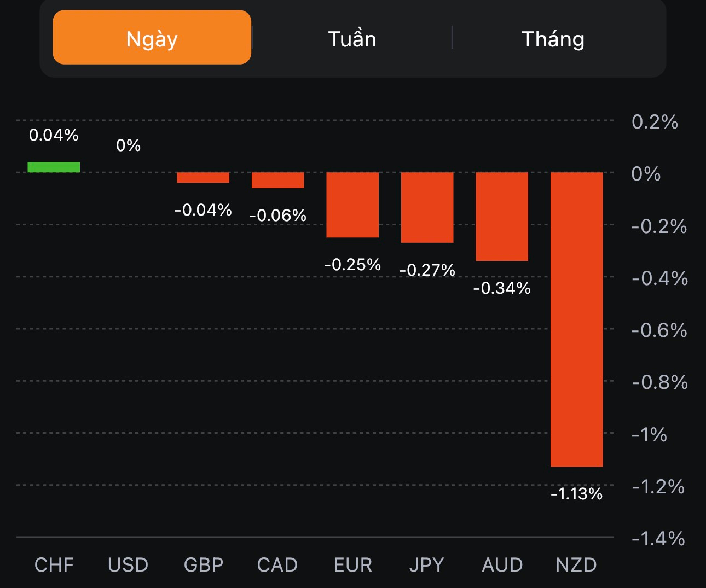Select the red CAD bar
Viewport: 706px width, 588px height.
(277, 180)
